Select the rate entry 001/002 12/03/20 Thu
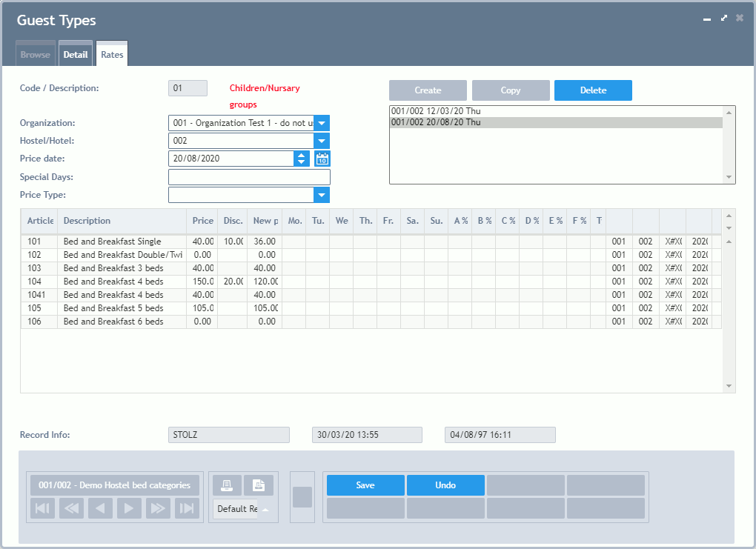This screenshot has height=549, width=756. click(x=556, y=111)
